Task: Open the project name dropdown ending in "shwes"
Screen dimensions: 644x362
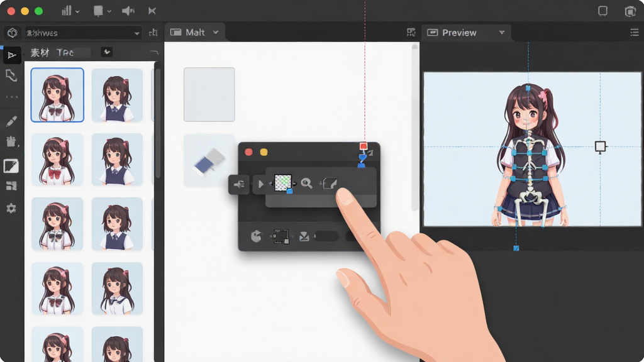Action: coord(83,33)
